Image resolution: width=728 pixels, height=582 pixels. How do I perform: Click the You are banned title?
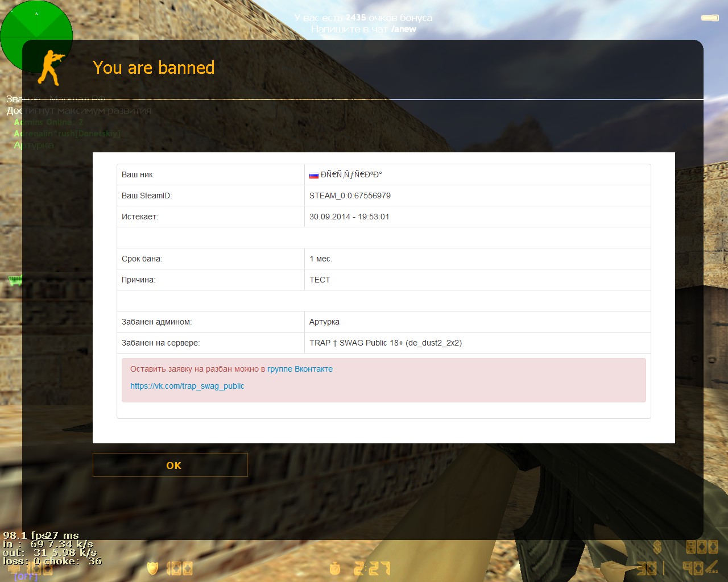tap(154, 68)
